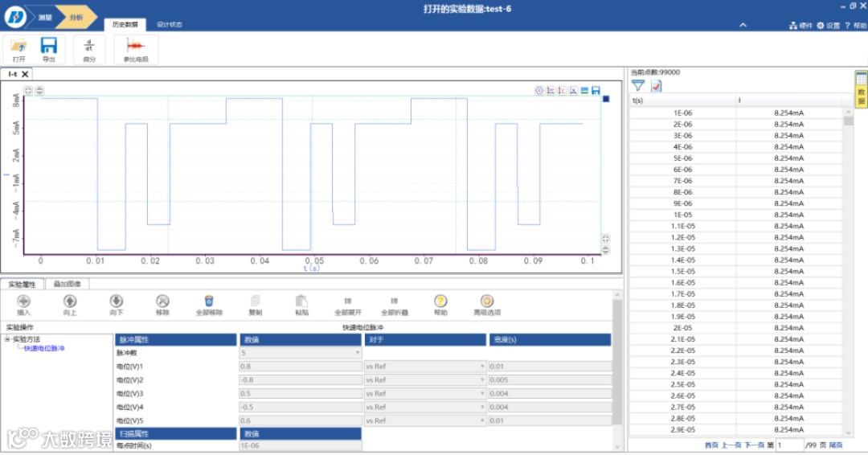Click the 帮助 question-mark help icon
This screenshot has height=455, width=868.
(x=440, y=301)
